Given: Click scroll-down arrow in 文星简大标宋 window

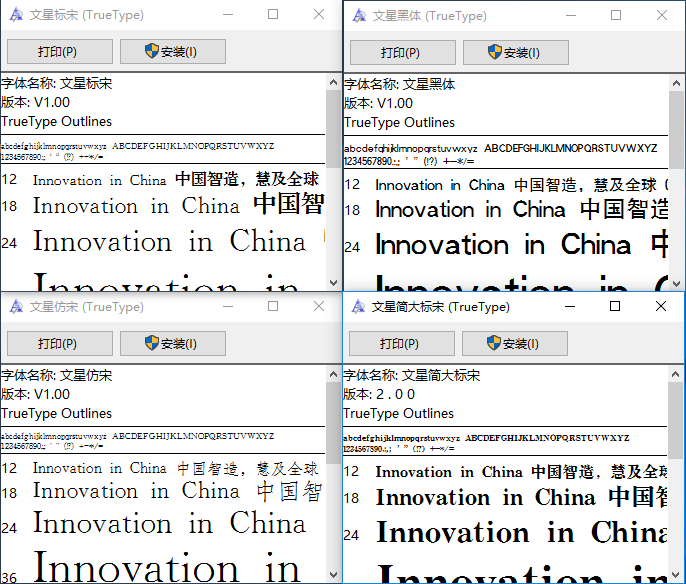Looking at the screenshot, I should pos(676,574).
